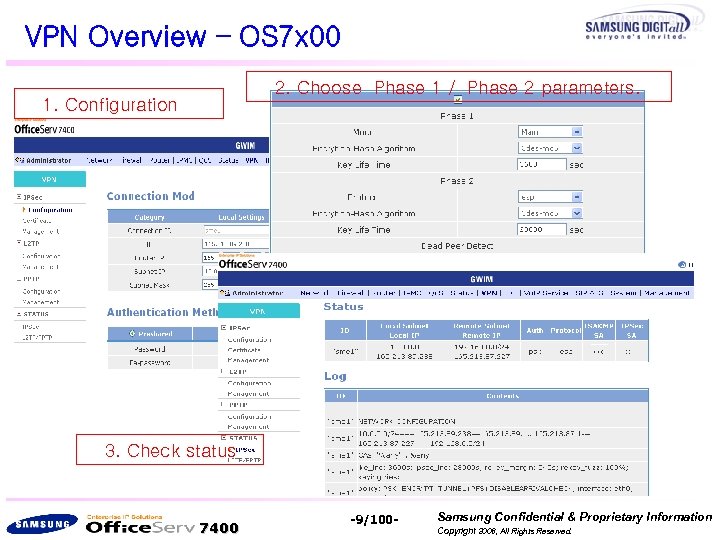The image size is (720, 540).
Task: Select Configuration under IPSec in configuration sidebar
Action: 51,210
